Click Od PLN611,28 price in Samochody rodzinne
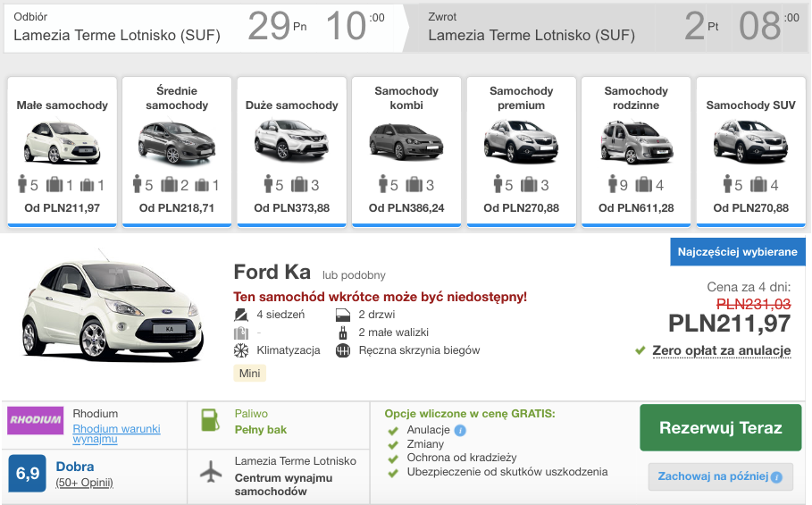This screenshot has height=505, width=812. [x=636, y=208]
